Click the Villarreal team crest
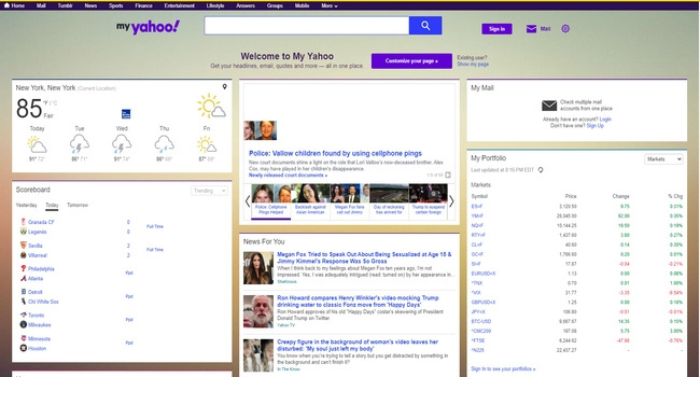The image size is (700, 400). pos(23,255)
